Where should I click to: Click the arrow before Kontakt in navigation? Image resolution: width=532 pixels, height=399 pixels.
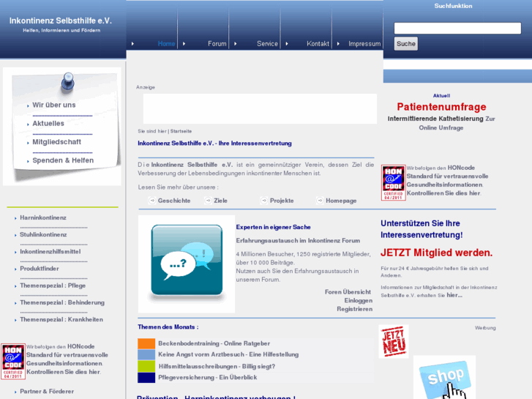(287, 44)
